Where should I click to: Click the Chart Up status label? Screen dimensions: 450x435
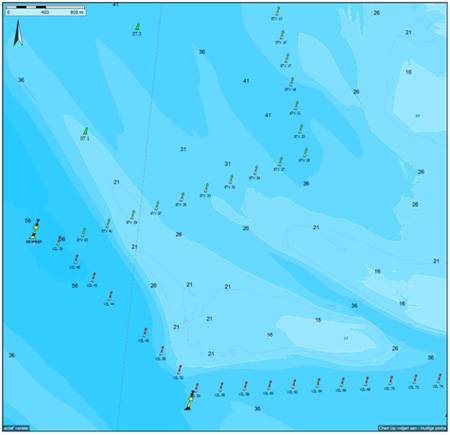pyautogui.click(x=413, y=428)
